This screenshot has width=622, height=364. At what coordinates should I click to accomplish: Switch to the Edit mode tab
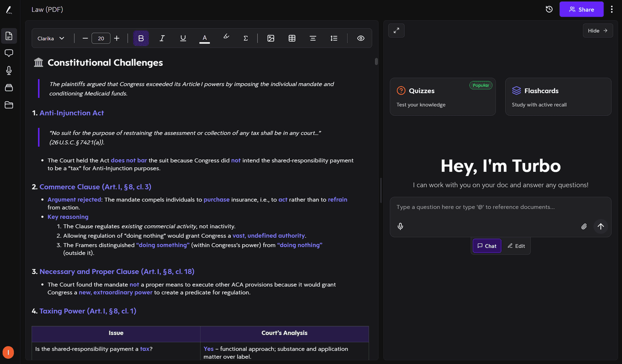point(516,246)
